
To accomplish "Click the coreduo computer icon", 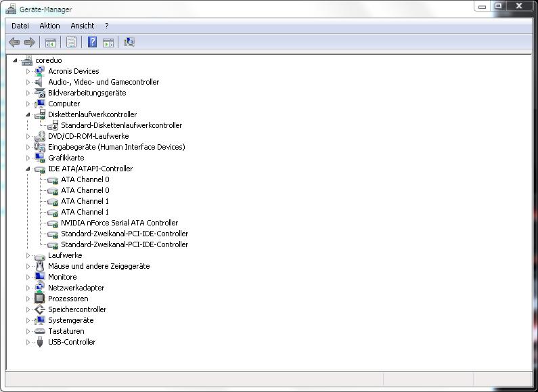I will click(27, 60).
